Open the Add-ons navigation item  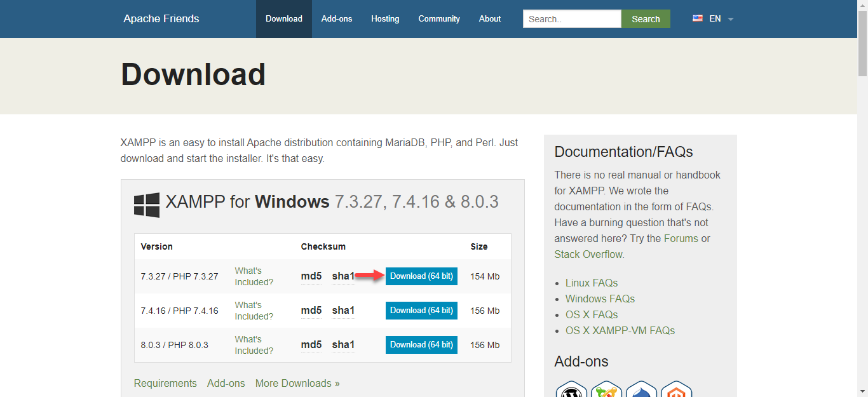[337, 19]
